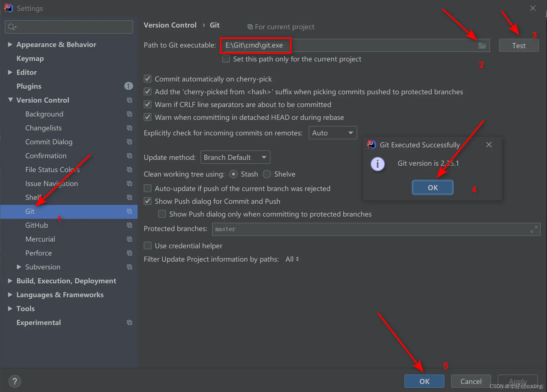Click the For current project icon label
This screenshot has height=392, width=547.
coord(281,27)
